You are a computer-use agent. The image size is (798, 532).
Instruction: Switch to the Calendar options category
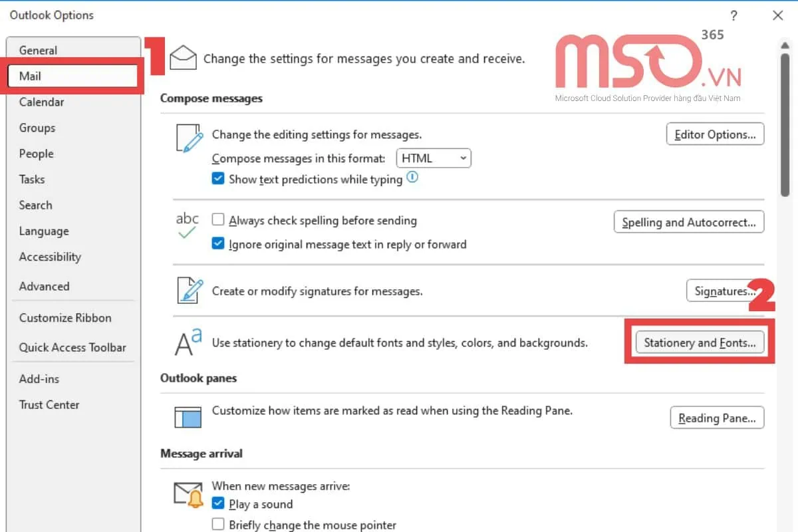pyautogui.click(x=41, y=102)
